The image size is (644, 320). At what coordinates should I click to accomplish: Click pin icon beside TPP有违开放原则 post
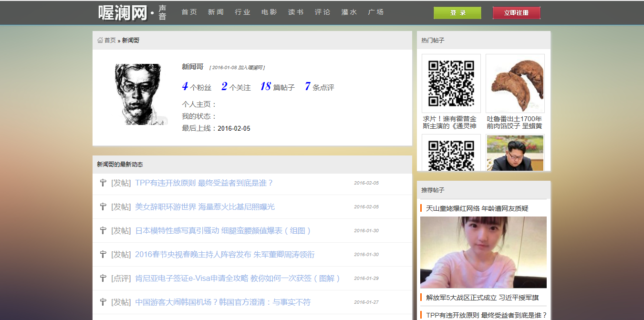[103, 183]
